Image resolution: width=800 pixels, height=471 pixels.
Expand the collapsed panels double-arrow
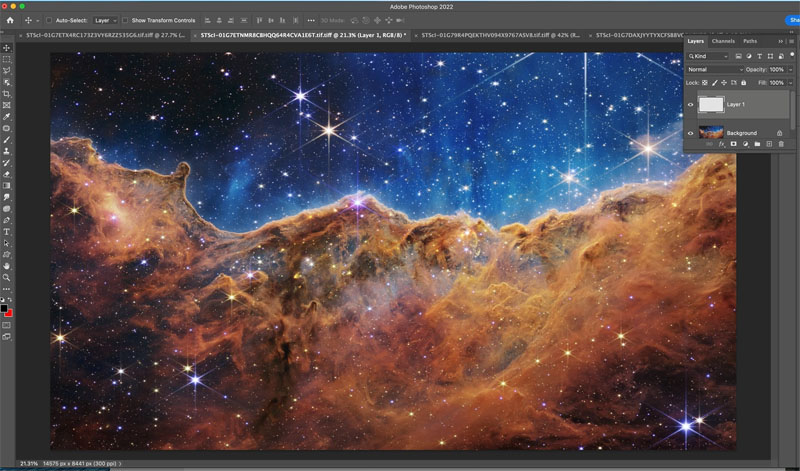tap(781, 41)
